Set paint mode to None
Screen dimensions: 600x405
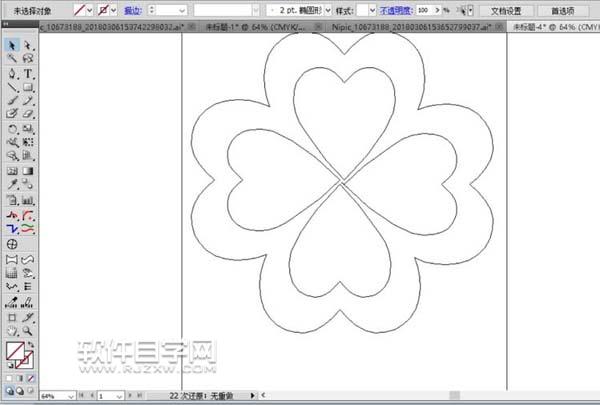[x=29, y=379]
